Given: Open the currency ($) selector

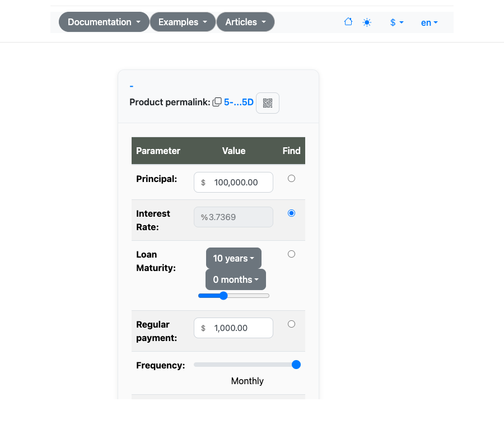Looking at the screenshot, I should [396, 22].
